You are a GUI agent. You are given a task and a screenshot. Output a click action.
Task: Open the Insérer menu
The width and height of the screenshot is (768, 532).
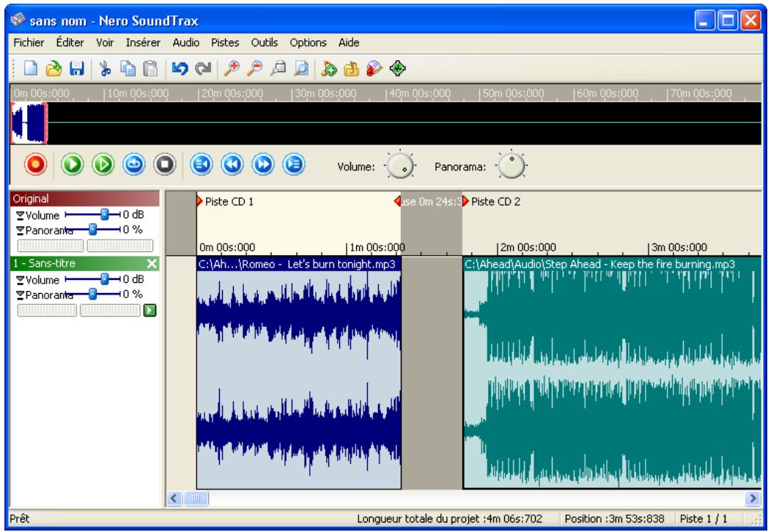coord(143,43)
